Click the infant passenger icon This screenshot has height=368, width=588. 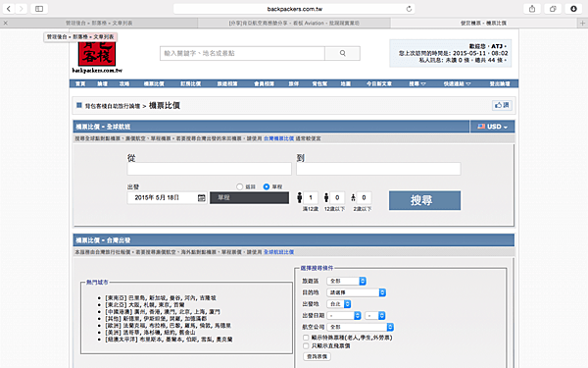click(x=353, y=198)
